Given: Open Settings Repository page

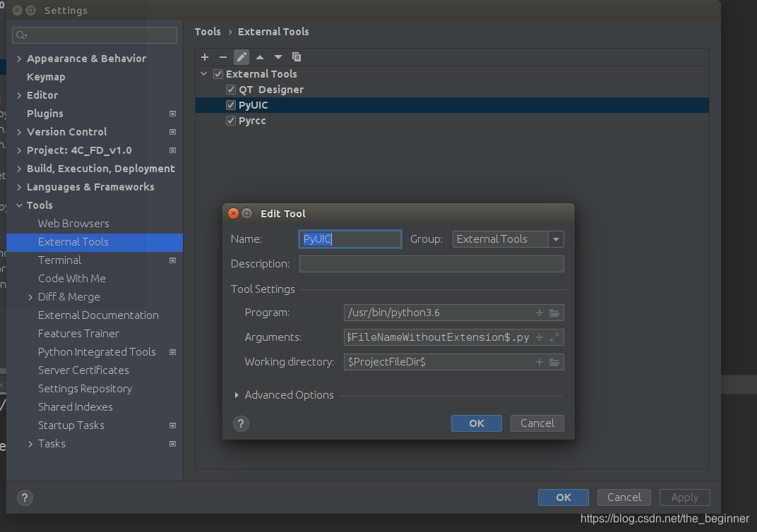Looking at the screenshot, I should point(85,389).
